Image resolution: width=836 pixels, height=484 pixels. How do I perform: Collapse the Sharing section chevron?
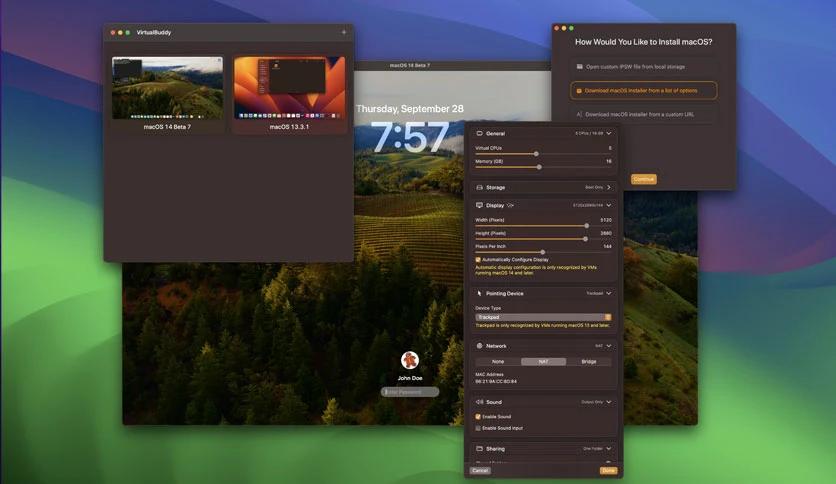[x=608, y=449]
